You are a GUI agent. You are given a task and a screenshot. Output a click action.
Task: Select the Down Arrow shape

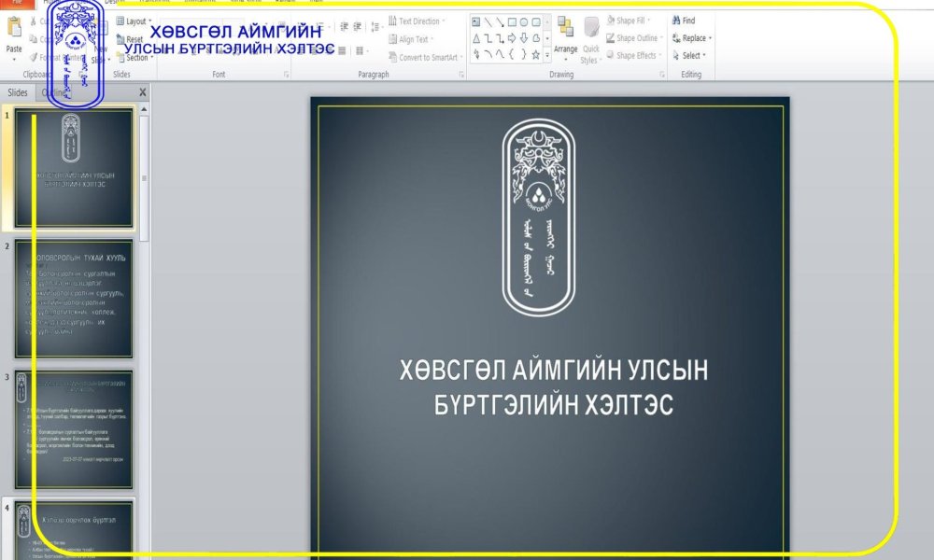(524, 38)
